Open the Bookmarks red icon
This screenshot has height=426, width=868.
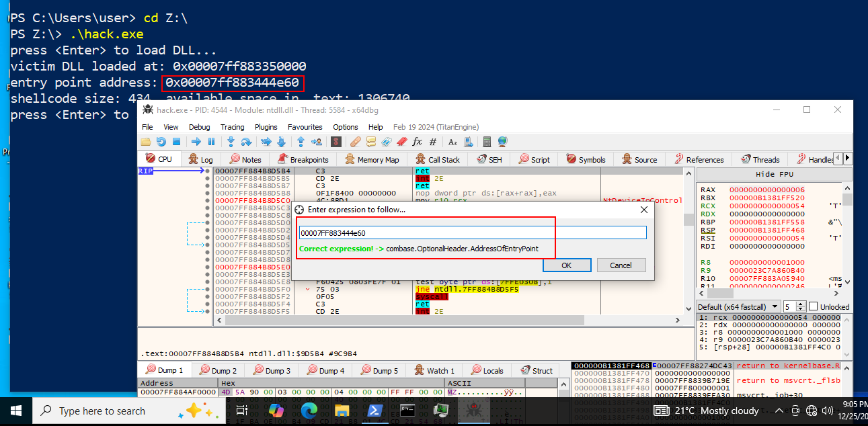402,142
